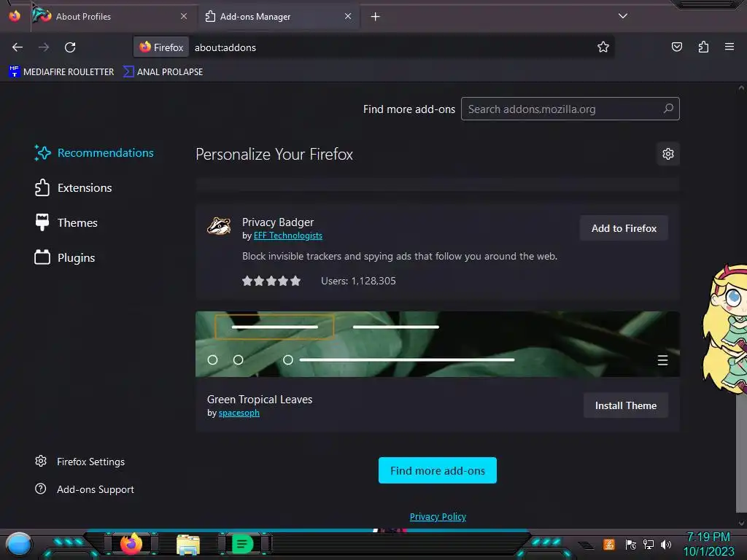The width and height of the screenshot is (747, 560).
Task: Click the Find more add-ons blue button
Action: click(x=438, y=470)
